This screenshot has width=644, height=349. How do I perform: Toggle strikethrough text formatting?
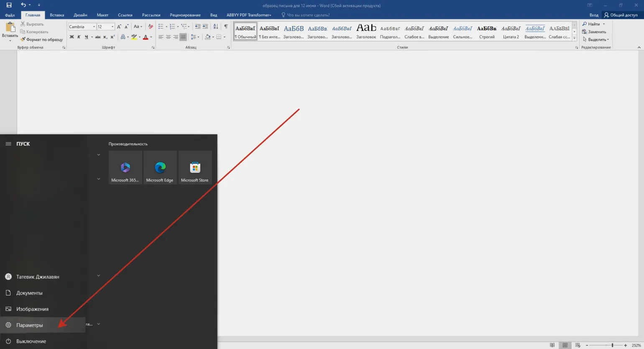coord(97,37)
